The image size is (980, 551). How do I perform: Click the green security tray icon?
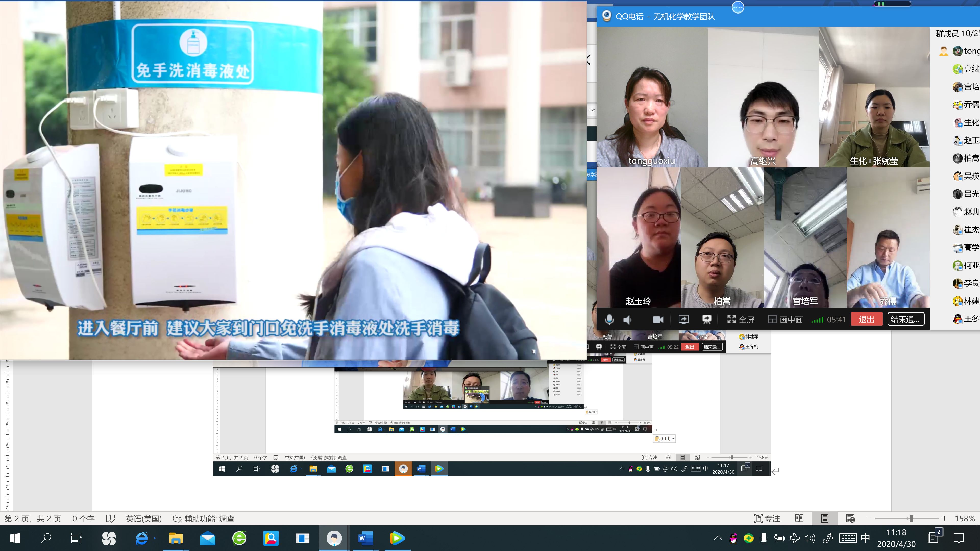[x=748, y=538]
